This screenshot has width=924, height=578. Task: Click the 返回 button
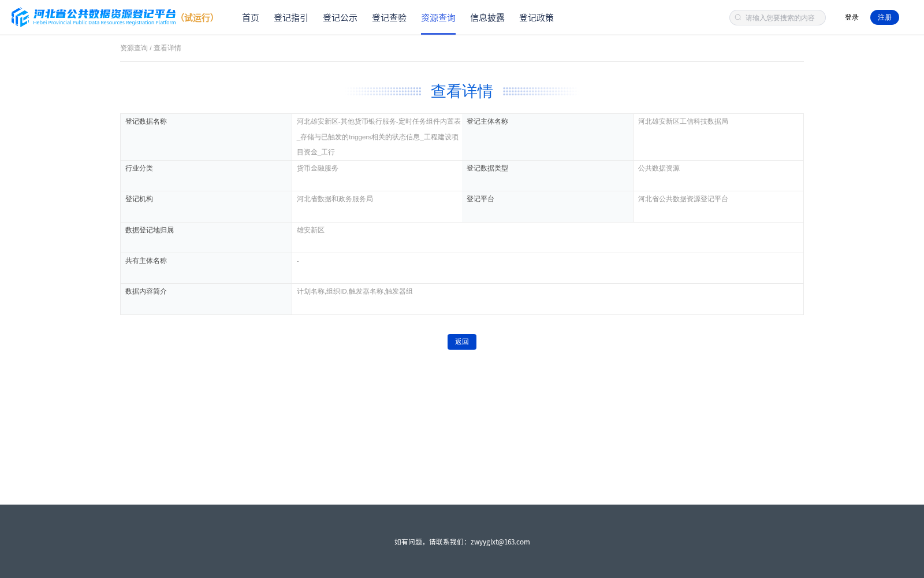point(462,342)
